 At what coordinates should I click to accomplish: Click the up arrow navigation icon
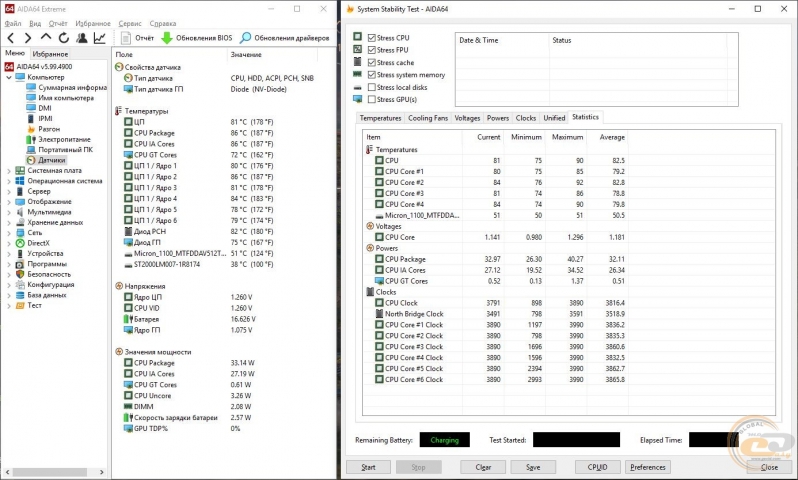click(46, 37)
